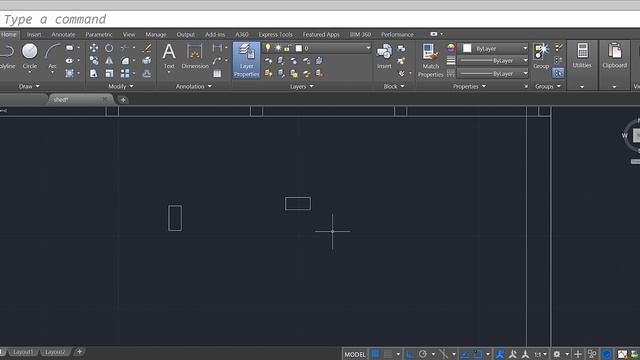Toggle grid display in status bar

(x=376, y=354)
